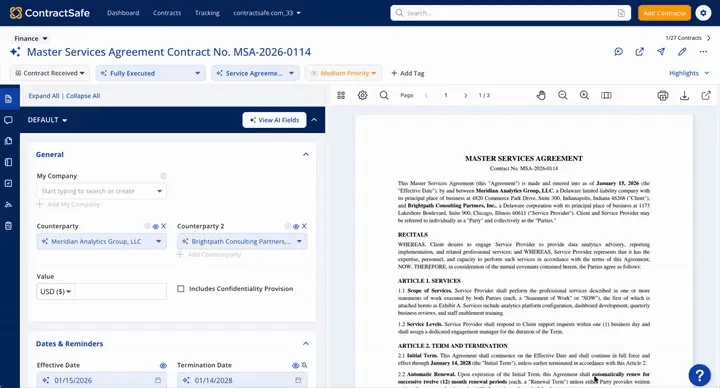Open account settings gear in header
This screenshot has width=720, height=388.
click(x=703, y=13)
